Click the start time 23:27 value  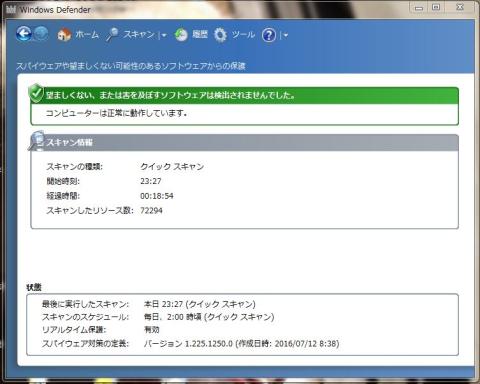[x=151, y=181]
